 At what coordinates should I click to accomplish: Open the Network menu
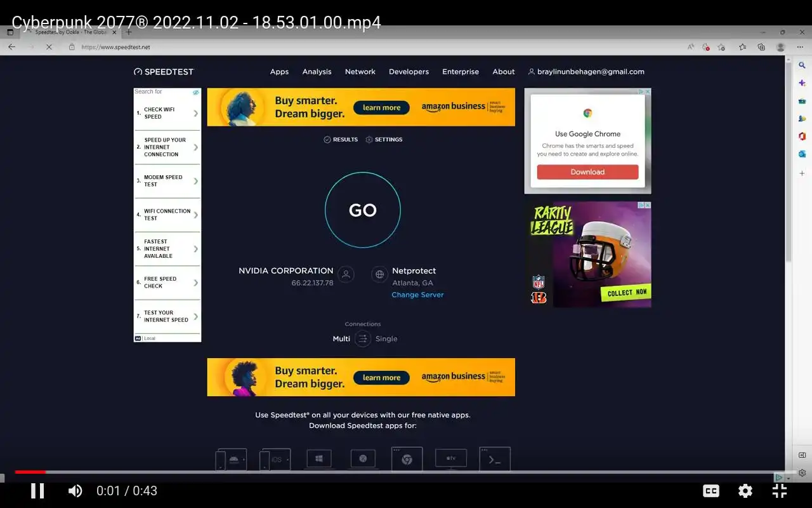pyautogui.click(x=360, y=72)
